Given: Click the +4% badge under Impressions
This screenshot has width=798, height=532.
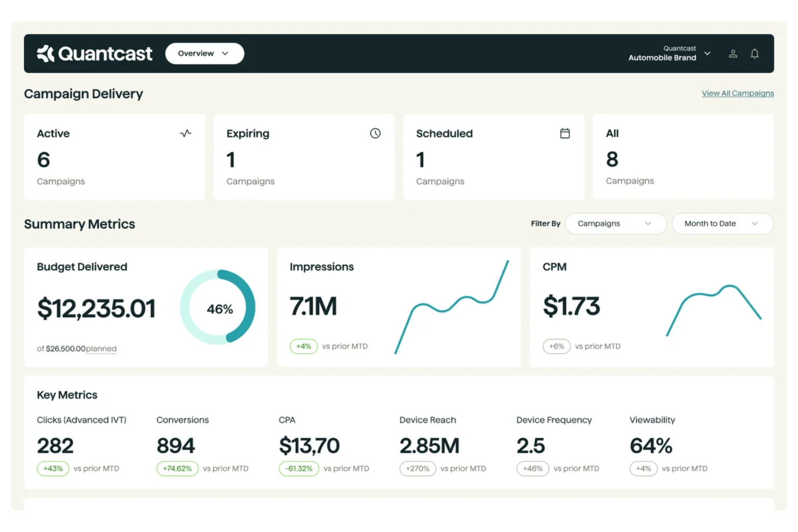Looking at the screenshot, I should click(x=304, y=347).
